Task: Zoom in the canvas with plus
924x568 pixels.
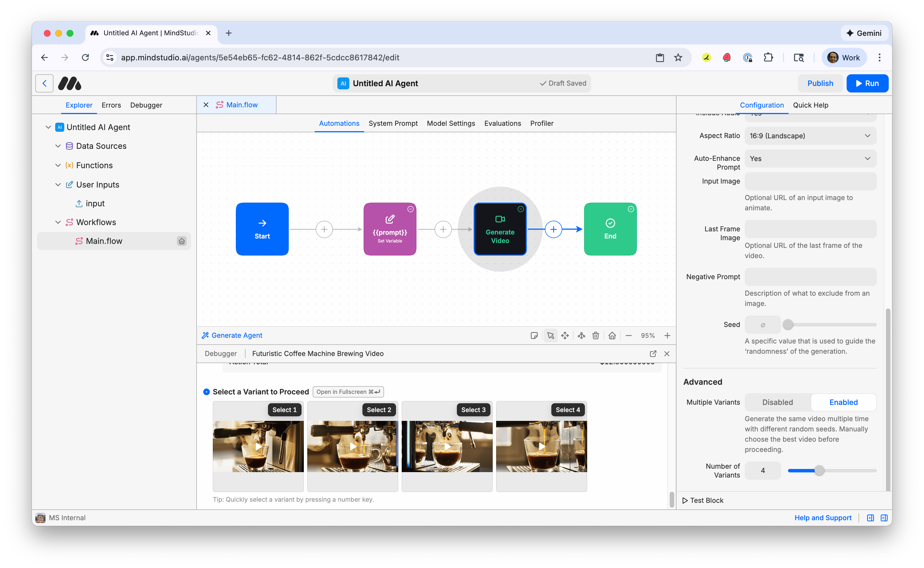Action: coord(667,336)
